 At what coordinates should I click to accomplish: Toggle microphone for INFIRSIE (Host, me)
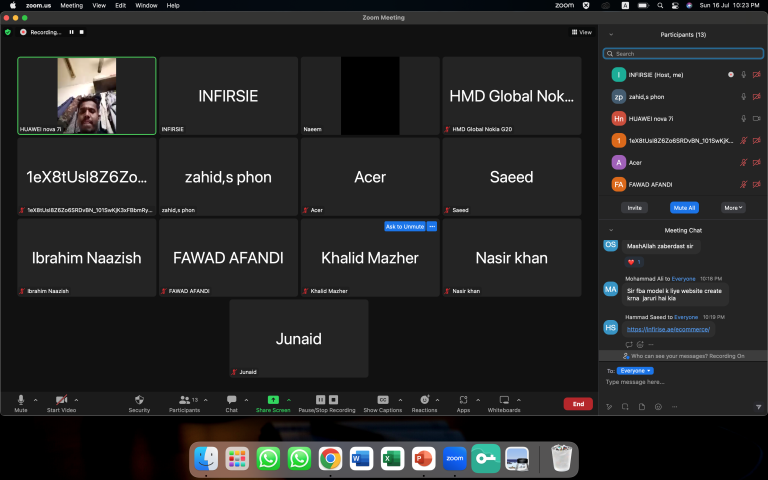[744, 75]
